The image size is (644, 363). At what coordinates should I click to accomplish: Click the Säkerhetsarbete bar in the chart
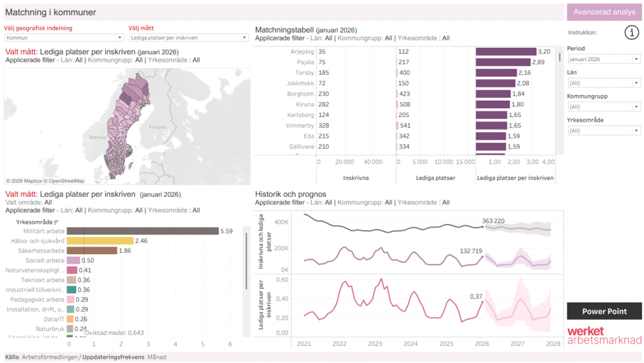tap(92, 250)
